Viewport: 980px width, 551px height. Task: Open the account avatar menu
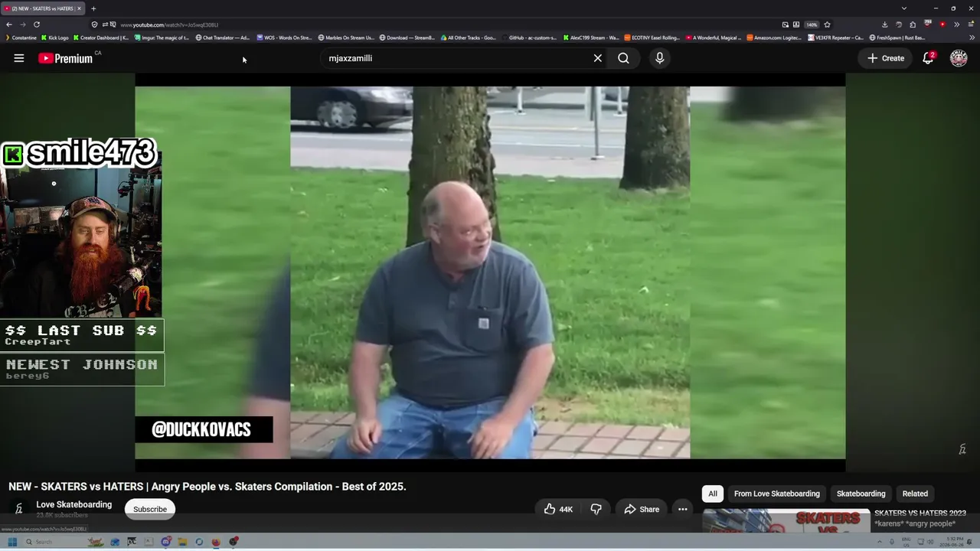[959, 58]
